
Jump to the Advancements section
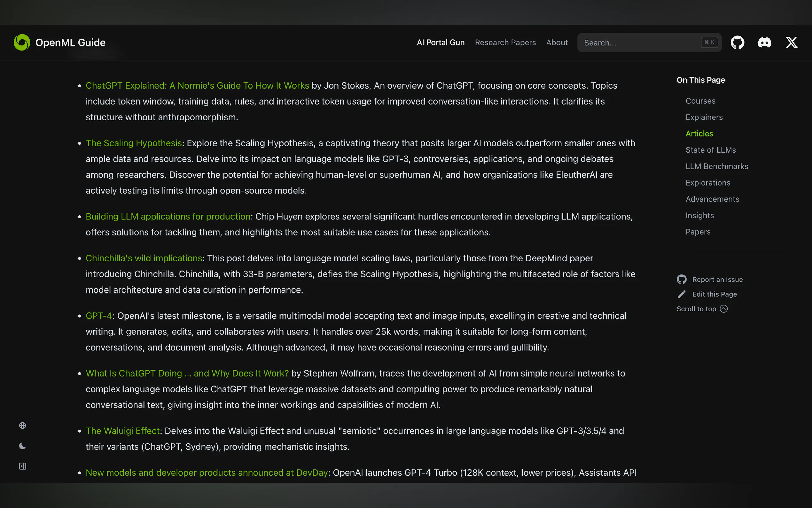tap(712, 199)
